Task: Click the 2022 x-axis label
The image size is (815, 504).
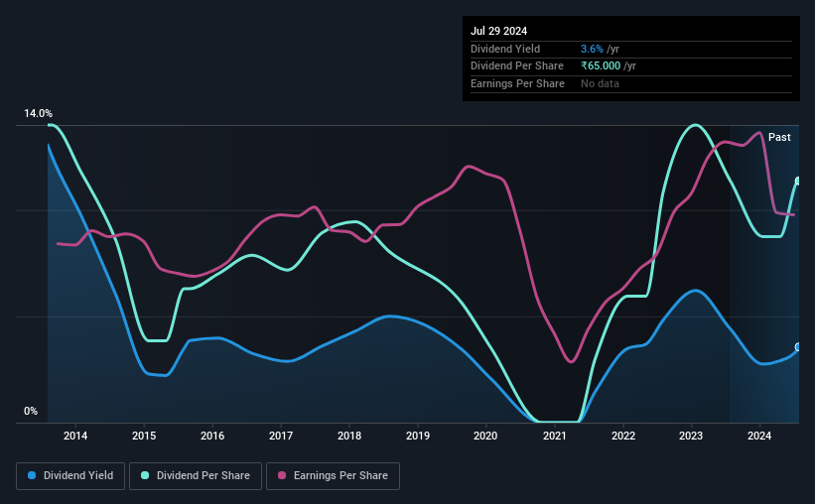Action: (x=623, y=436)
